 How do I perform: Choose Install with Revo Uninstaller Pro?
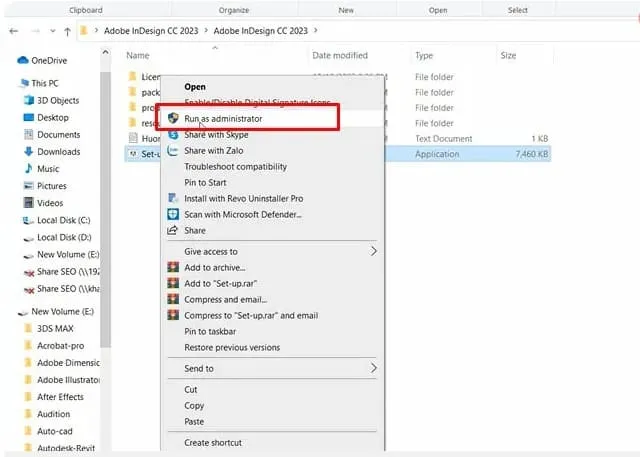point(244,199)
